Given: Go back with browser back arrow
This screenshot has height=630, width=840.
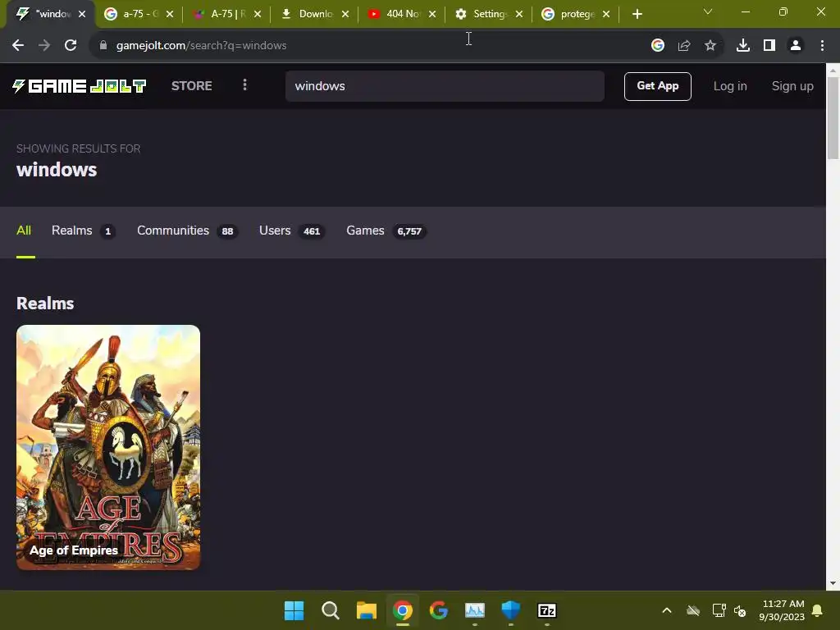Looking at the screenshot, I should tap(18, 46).
